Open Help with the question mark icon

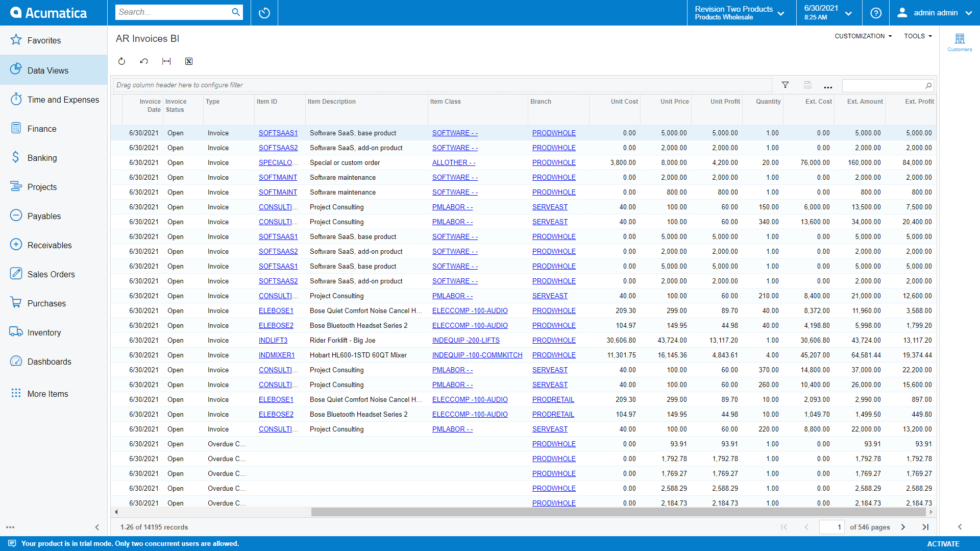point(876,13)
